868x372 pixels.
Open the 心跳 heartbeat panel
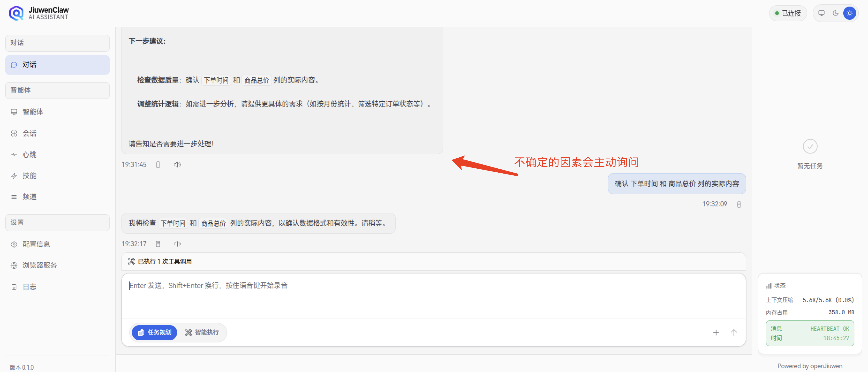tap(29, 154)
